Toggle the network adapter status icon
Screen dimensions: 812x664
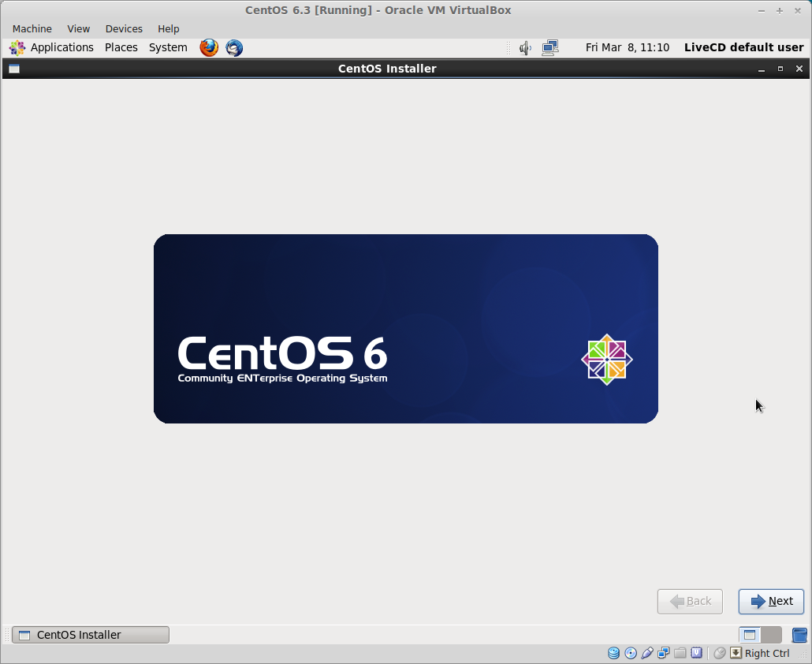coord(663,653)
